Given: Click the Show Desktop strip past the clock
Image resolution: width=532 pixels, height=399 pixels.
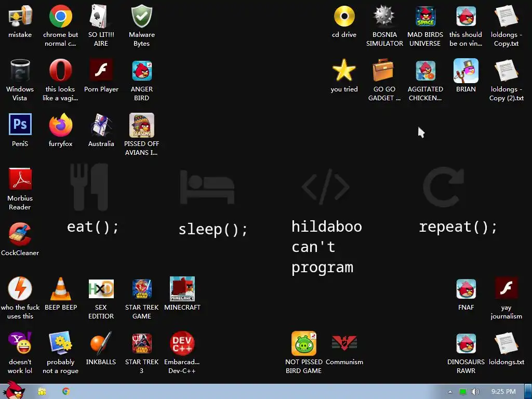Looking at the screenshot, I should (x=528, y=392).
